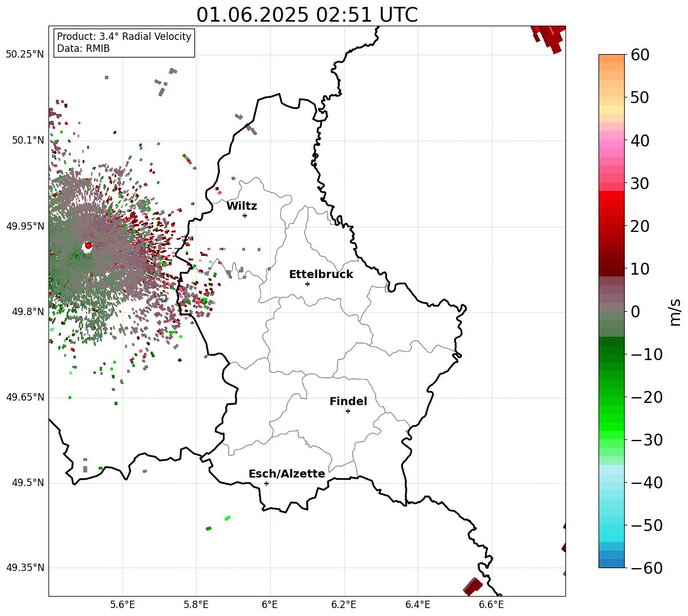Click the colorbar 60 tick label

pyautogui.click(x=640, y=55)
